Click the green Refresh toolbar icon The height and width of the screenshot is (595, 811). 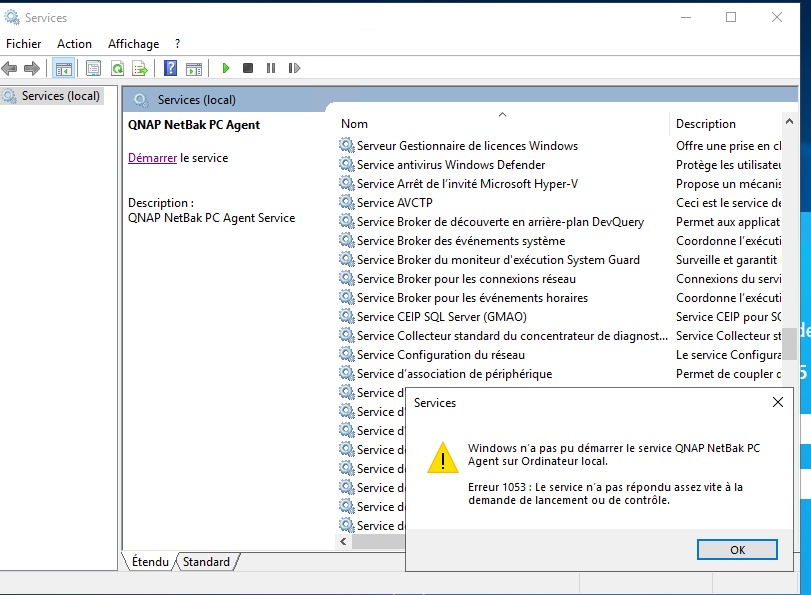[117, 68]
